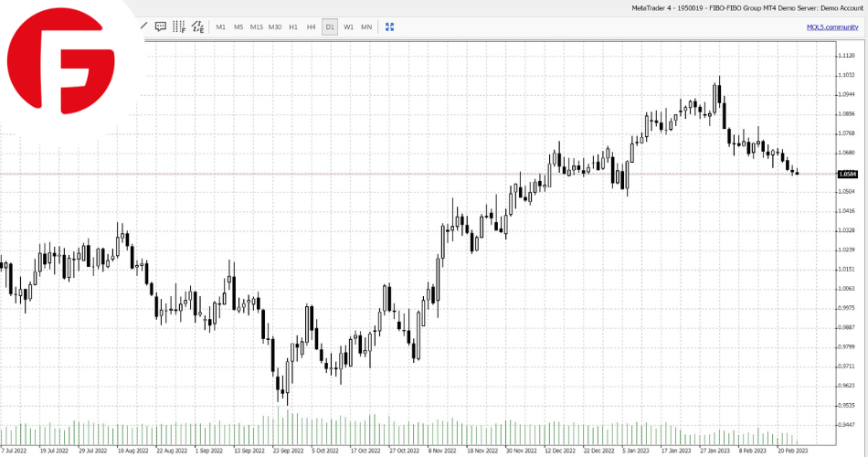Toggle full screen chart mode icon
Image resolution: width=868 pixels, height=457 pixels.
pos(389,27)
